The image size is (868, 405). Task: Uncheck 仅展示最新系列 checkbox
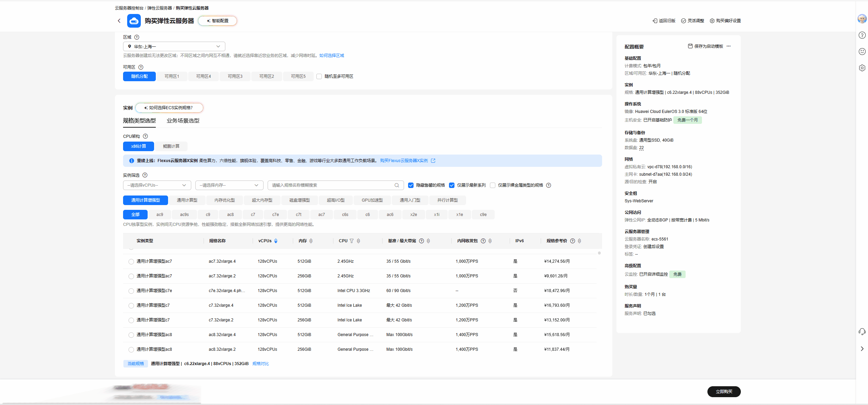click(452, 185)
